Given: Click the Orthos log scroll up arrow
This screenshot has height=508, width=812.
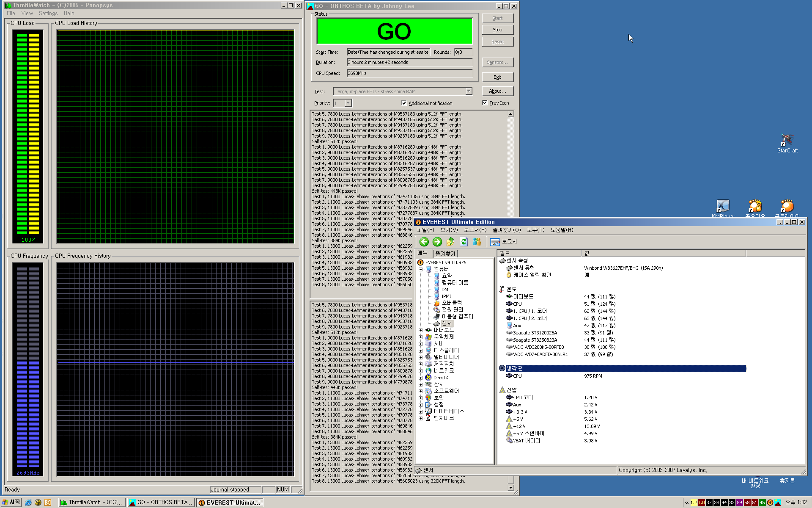Looking at the screenshot, I should (x=510, y=114).
